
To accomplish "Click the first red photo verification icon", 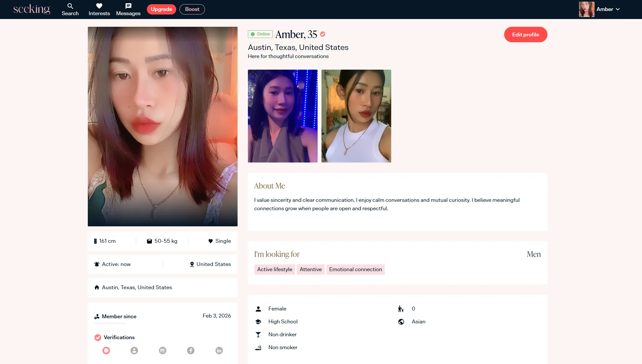I will click(106, 350).
